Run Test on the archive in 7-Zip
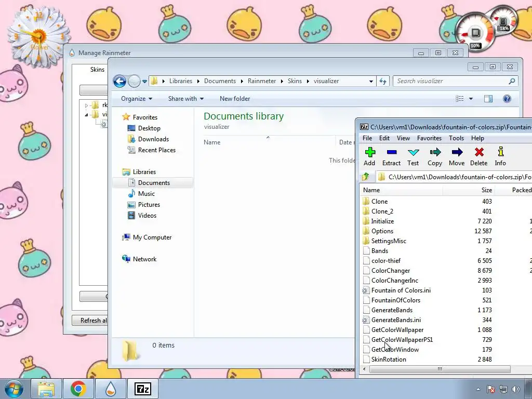Viewport: 532px width, 399px height. click(x=413, y=157)
